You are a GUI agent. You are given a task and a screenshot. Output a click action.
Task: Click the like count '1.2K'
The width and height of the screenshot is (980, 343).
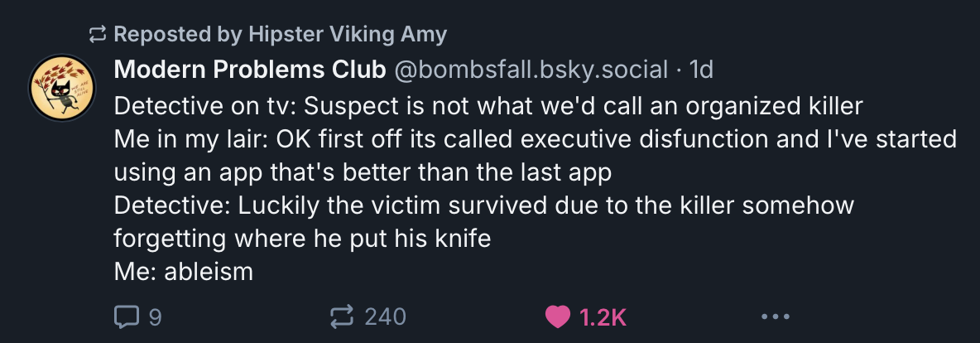(601, 316)
